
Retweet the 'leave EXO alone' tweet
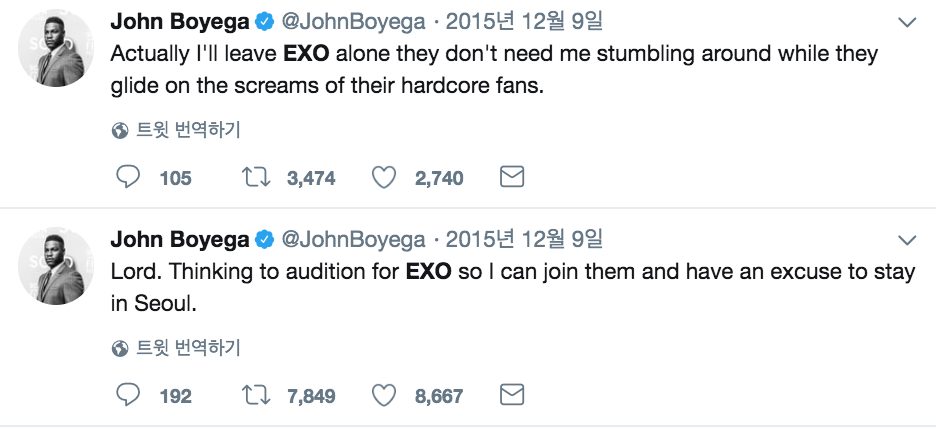tap(256, 178)
